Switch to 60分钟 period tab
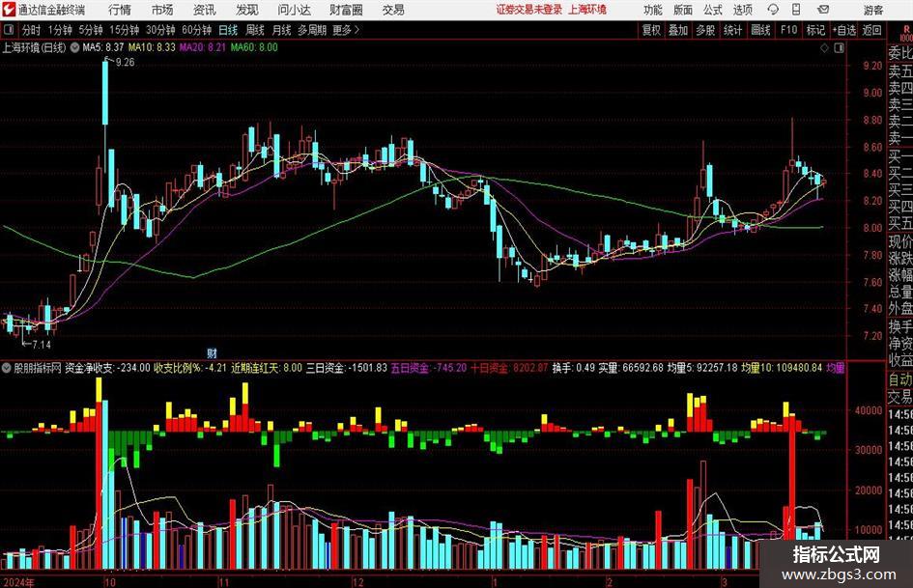 click(196, 30)
